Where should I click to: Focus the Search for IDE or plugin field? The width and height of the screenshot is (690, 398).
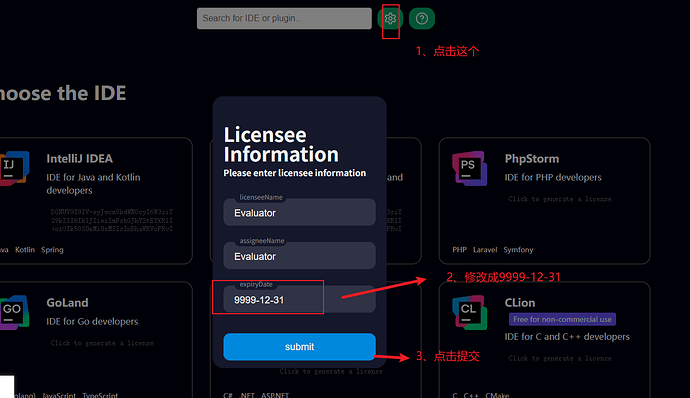pyautogui.click(x=284, y=18)
